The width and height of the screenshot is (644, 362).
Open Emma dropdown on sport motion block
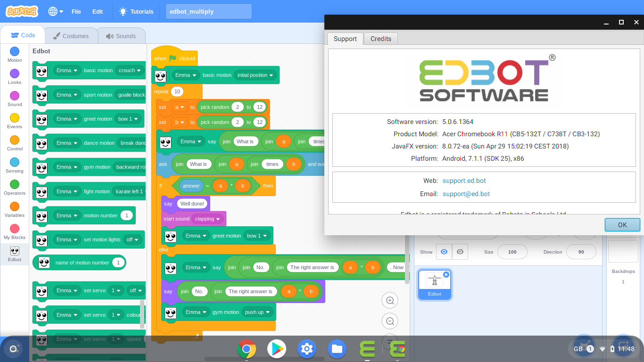tap(66, 95)
